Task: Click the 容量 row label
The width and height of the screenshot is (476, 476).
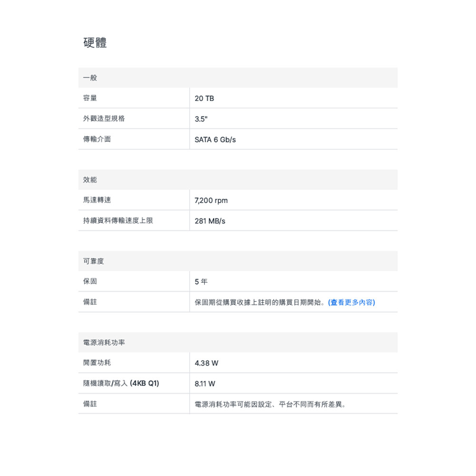Action: point(90,98)
